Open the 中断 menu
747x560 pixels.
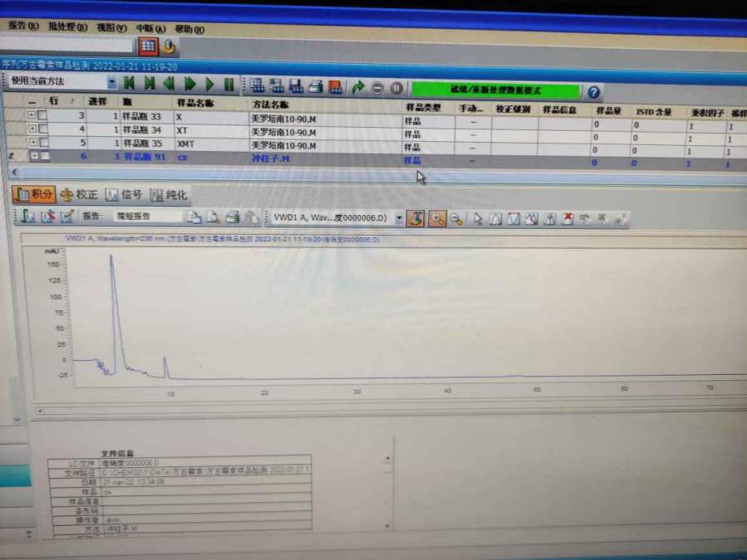150,28
